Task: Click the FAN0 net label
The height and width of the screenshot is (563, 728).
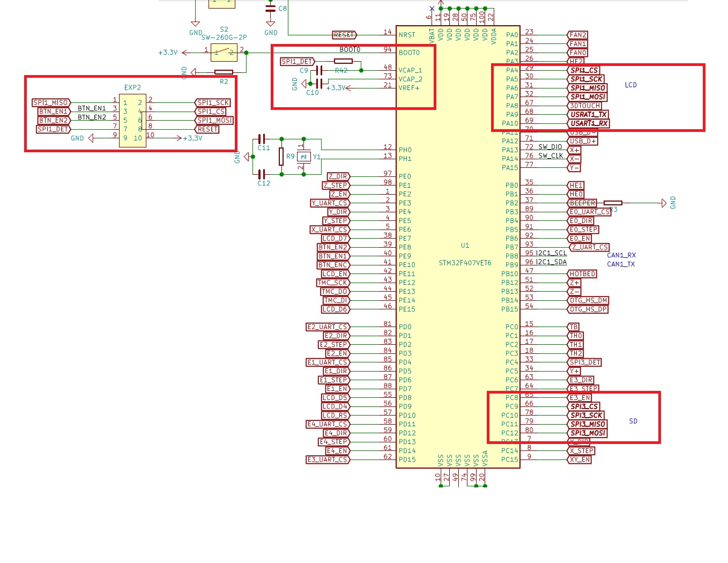Action: [577, 53]
